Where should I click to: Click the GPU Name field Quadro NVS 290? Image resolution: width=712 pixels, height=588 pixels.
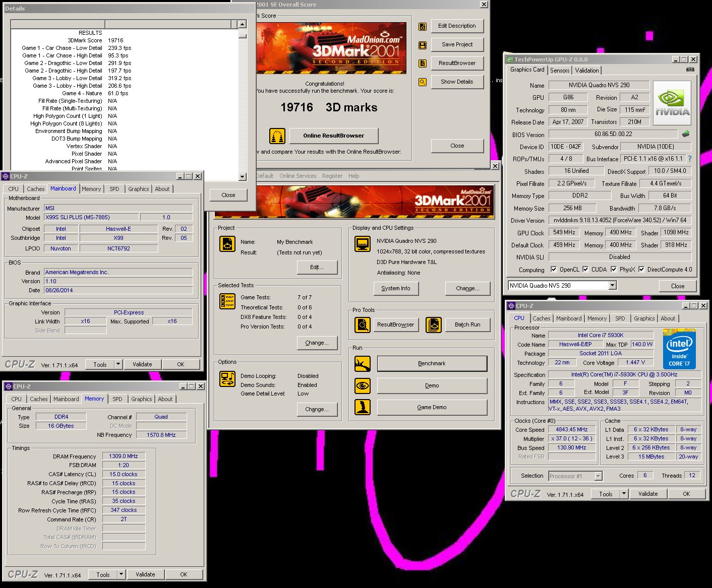[599, 85]
